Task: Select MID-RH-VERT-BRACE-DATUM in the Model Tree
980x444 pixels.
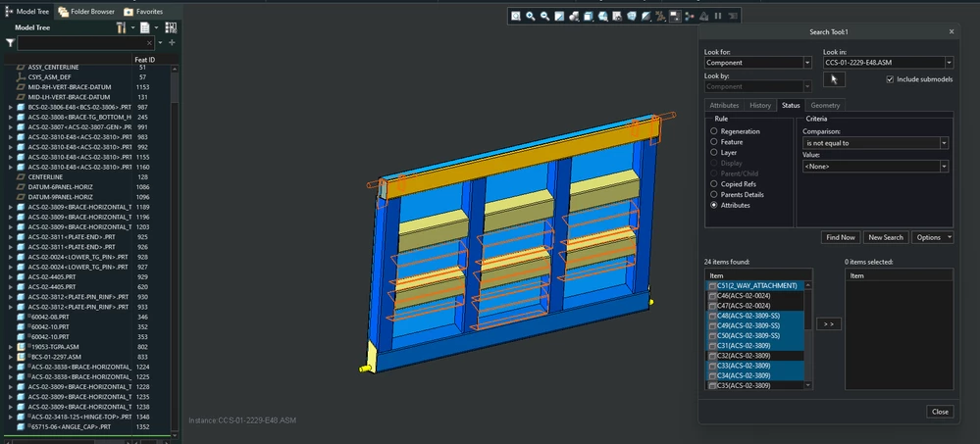Action: (69, 87)
